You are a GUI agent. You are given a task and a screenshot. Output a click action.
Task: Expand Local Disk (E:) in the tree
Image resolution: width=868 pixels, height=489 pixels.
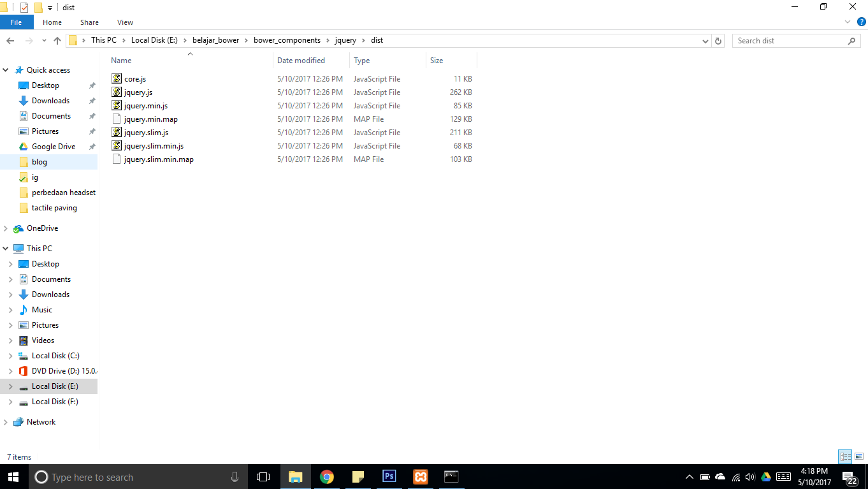coord(11,386)
